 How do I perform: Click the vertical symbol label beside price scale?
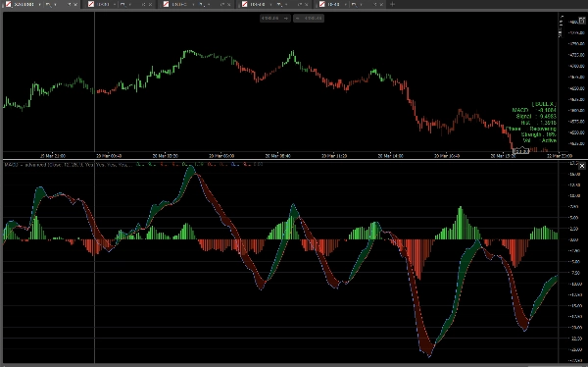pyautogui.click(x=562, y=26)
